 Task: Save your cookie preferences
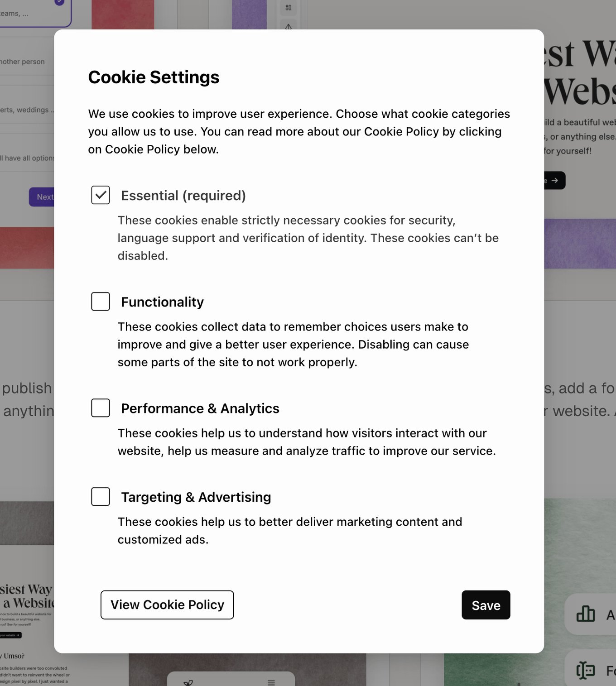click(486, 605)
